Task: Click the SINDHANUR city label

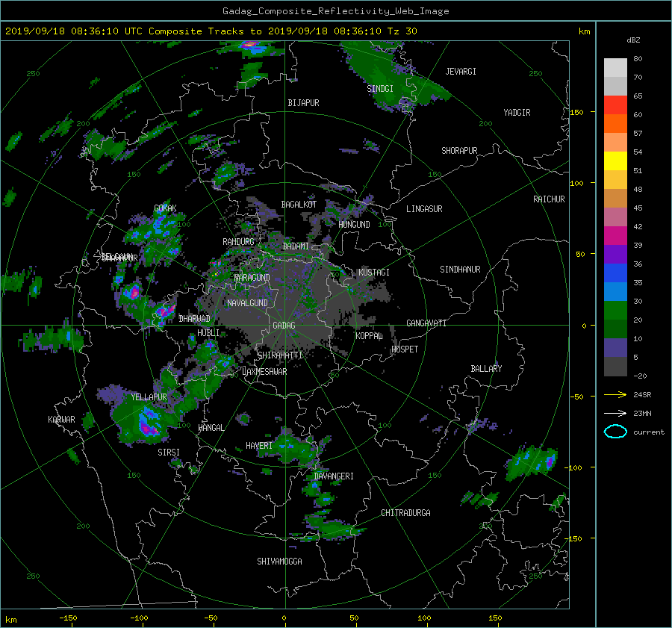Action: 460,270
